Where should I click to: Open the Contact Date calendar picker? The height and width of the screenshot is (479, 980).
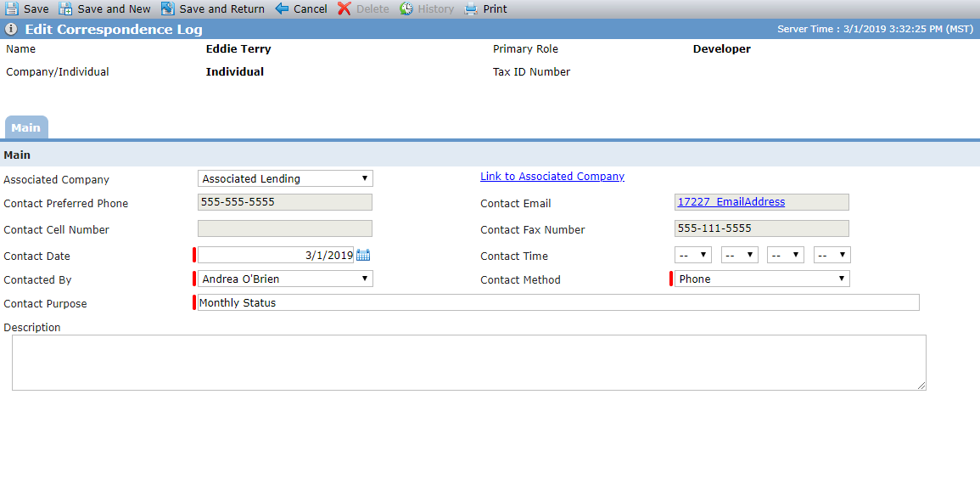click(x=363, y=255)
